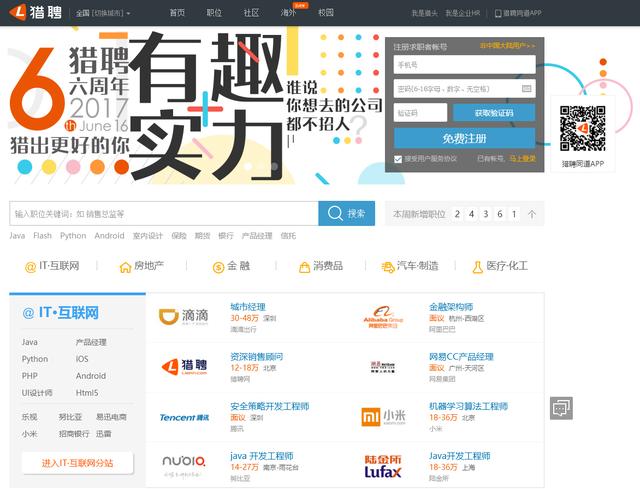Click the 我是猎头 header link
Viewport: 640px width, 489px height.
pyautogui.click(x=424, y=13)
